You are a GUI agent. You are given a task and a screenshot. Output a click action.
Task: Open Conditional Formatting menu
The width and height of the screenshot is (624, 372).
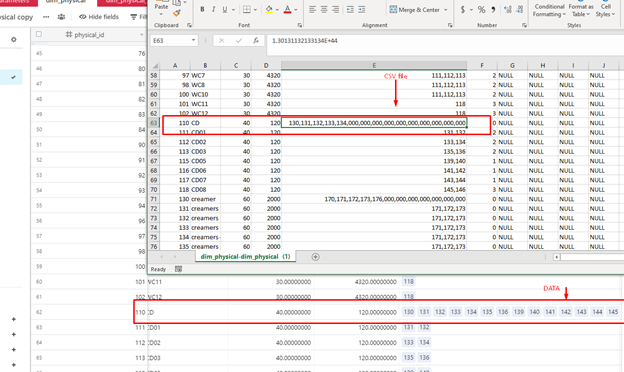(549, 10)
